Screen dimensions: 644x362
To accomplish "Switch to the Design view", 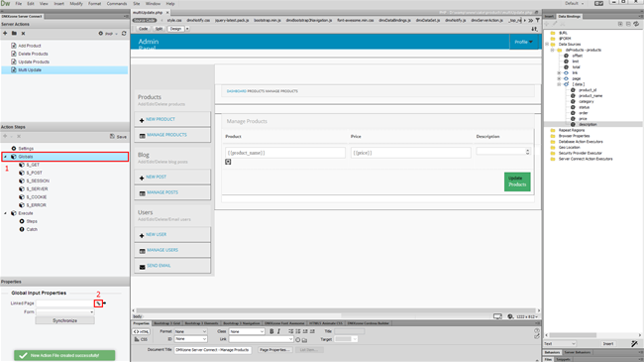I will 175,29.
